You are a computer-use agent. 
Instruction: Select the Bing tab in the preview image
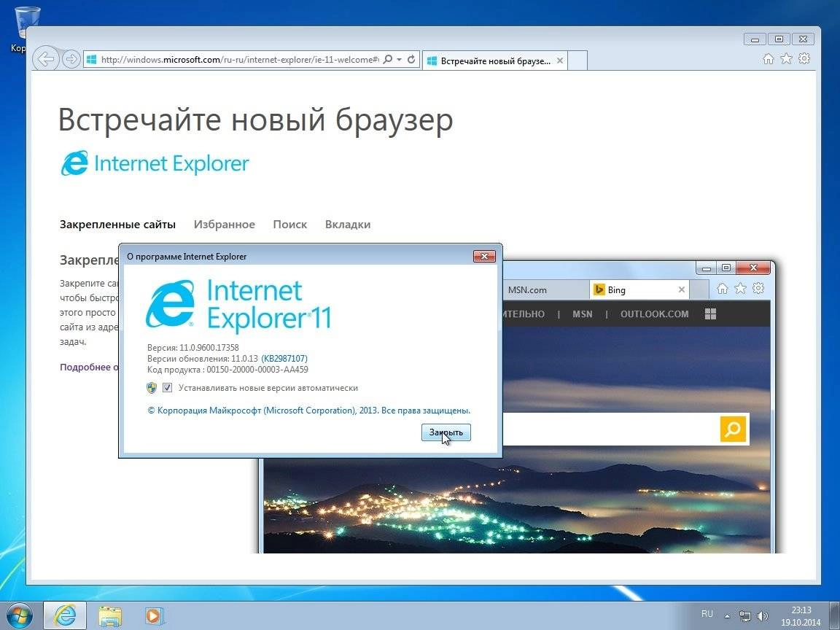639,289
